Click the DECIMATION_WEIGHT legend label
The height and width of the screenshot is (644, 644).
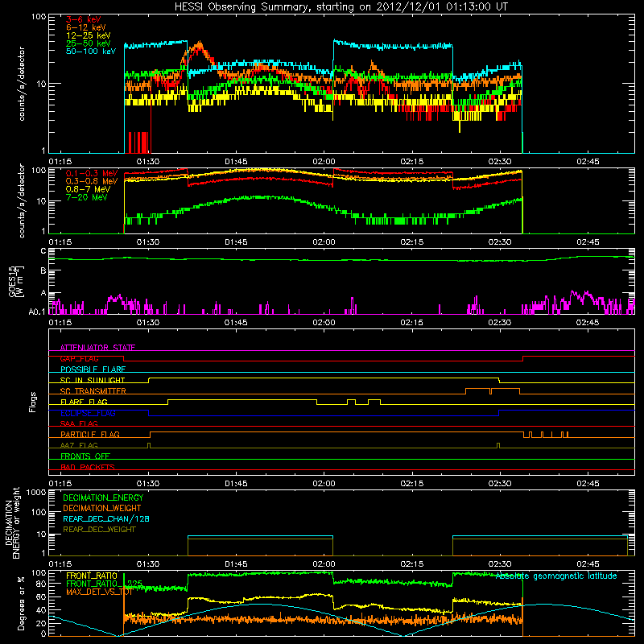tap(102, 508)
